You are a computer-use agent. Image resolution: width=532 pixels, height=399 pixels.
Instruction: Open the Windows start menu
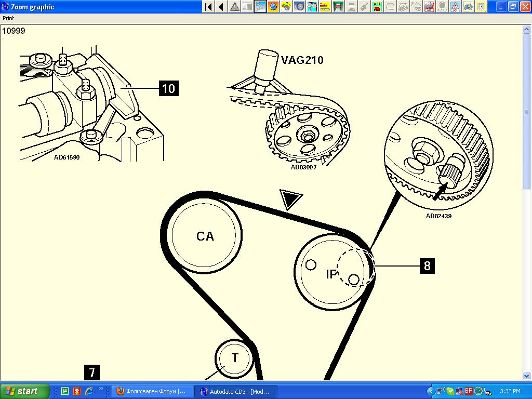point(25,391)
